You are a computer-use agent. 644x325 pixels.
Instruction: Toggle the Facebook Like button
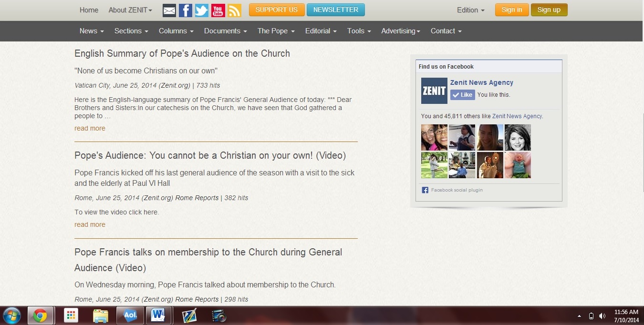(462, 95)
